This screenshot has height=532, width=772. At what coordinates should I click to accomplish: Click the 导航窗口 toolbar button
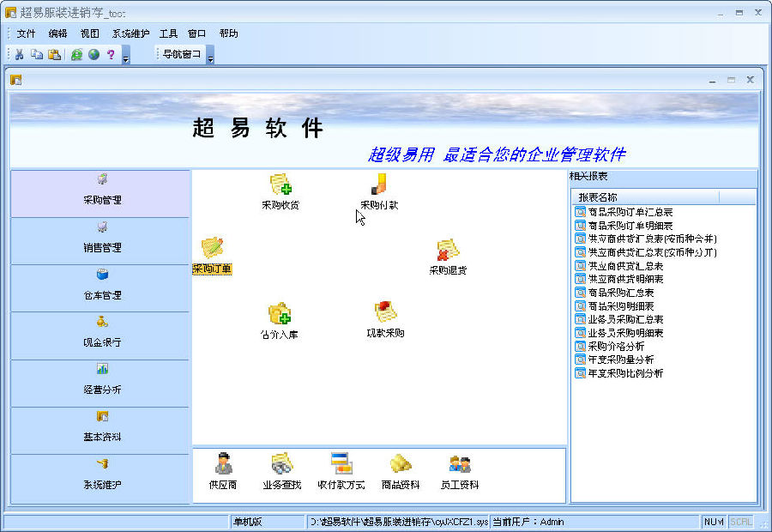[x=181, y=54]
